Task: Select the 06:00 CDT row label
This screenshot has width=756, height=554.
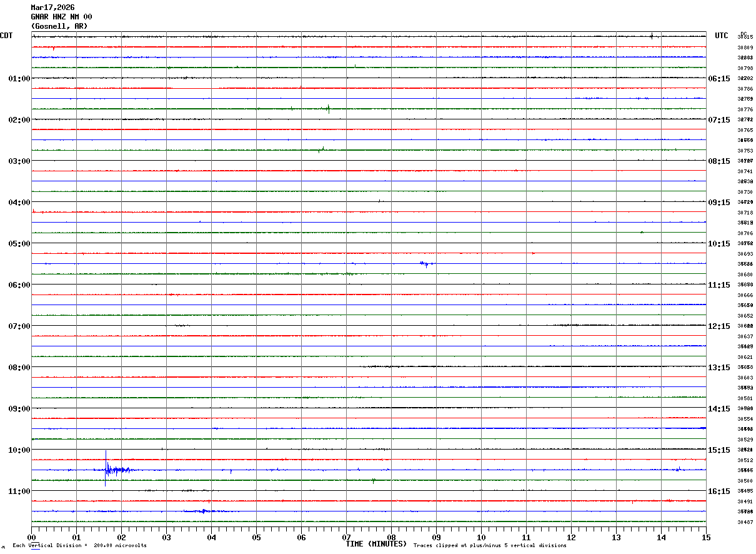Action: coord(19,285)
